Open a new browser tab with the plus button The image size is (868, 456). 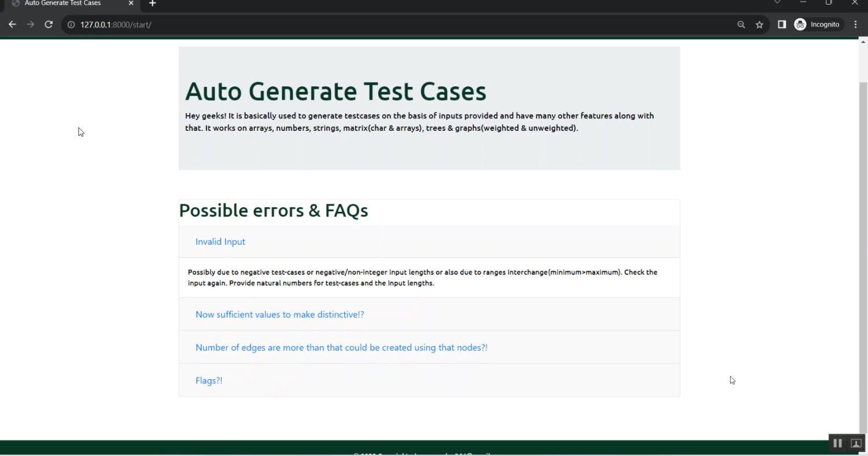[152, 4]
